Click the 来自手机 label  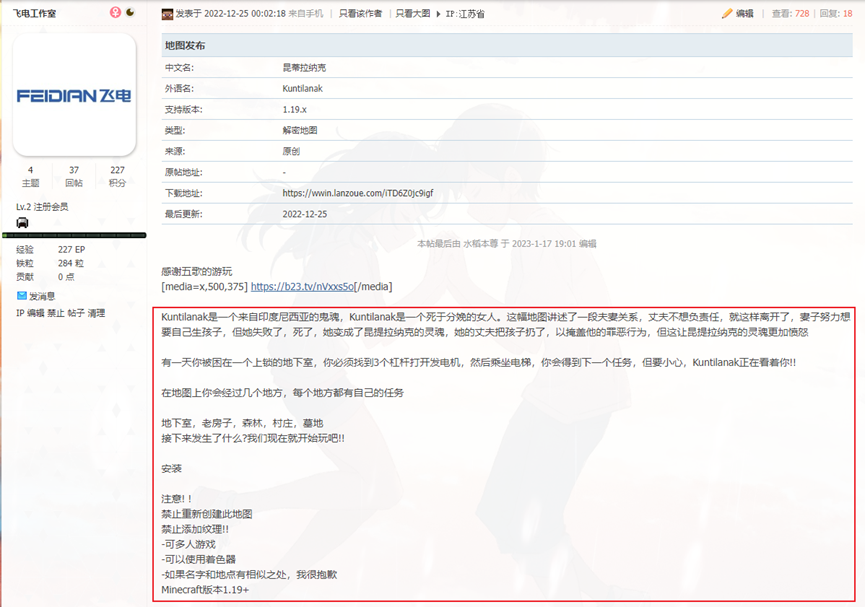coord(306,13)
